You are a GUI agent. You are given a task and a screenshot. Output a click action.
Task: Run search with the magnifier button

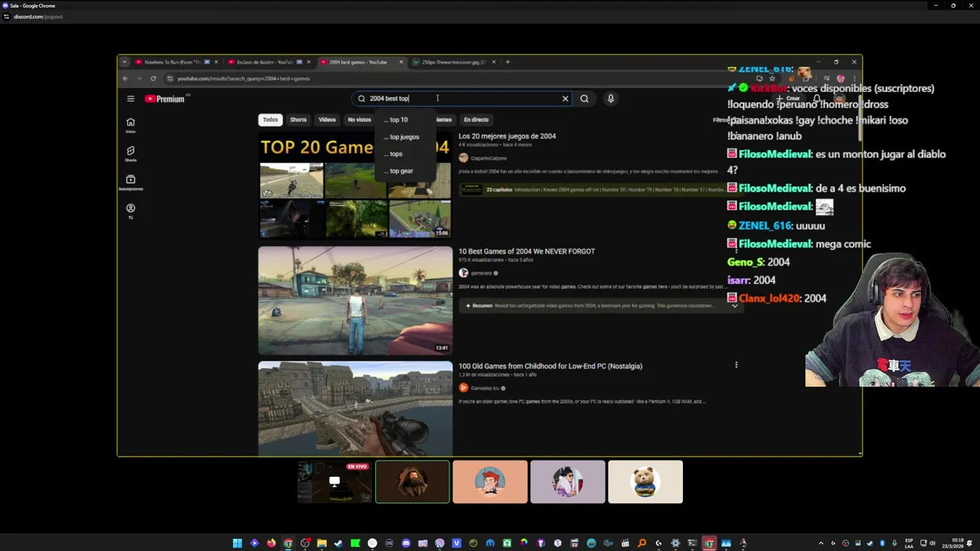tap(584, 99)
